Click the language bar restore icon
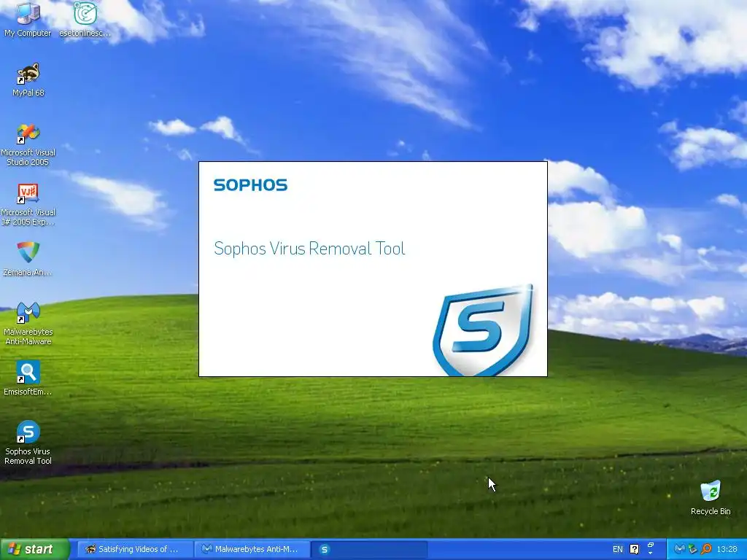Viewport: 747px width, 560px height. coord(651,544)
